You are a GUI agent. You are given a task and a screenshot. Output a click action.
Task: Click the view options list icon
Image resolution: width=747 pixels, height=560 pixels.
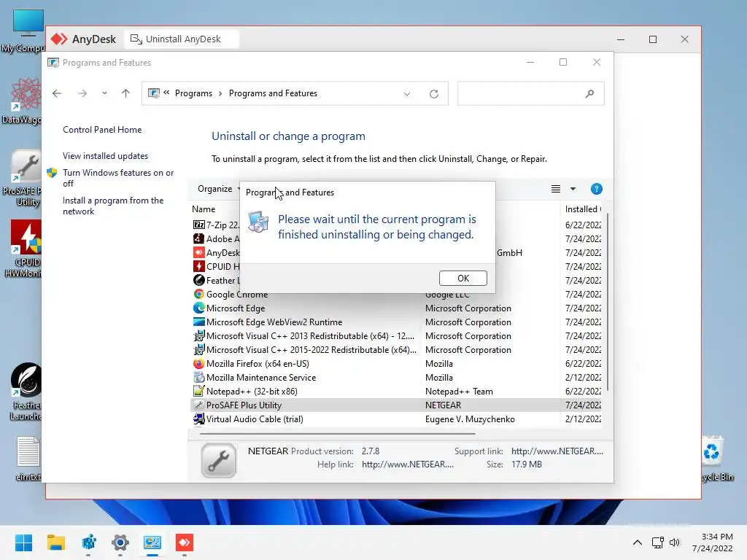point(555,189)
